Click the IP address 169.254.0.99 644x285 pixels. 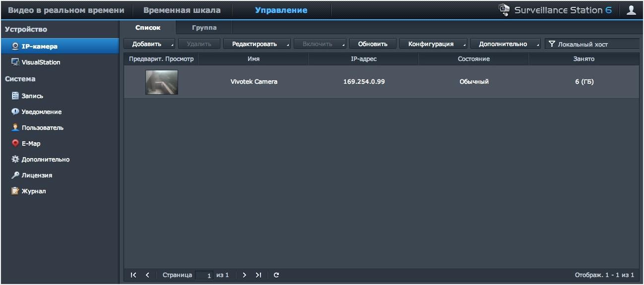pos(364,82)
